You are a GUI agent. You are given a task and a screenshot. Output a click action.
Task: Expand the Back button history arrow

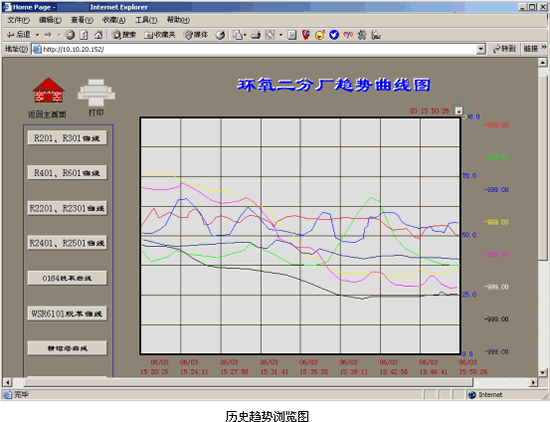37,35
